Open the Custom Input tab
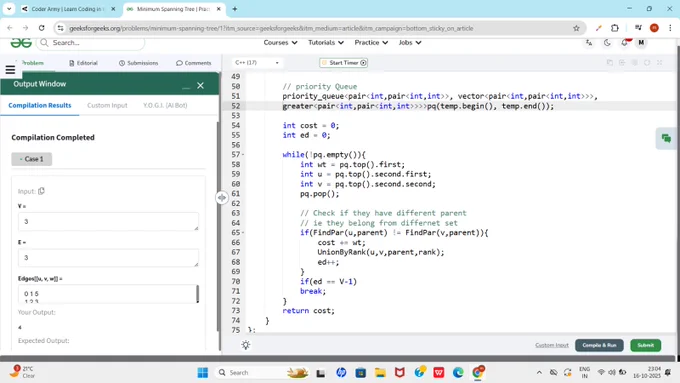 point(107,105)
